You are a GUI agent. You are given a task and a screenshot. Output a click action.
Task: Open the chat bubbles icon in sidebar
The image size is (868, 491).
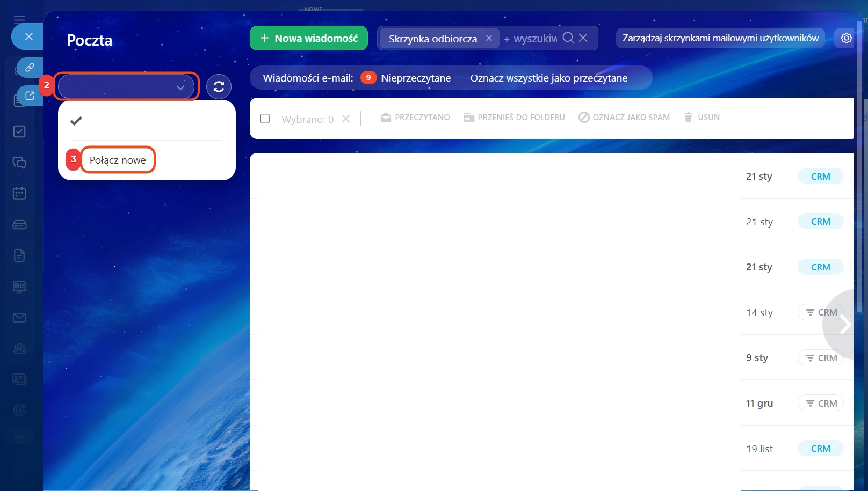coord(19,163)
